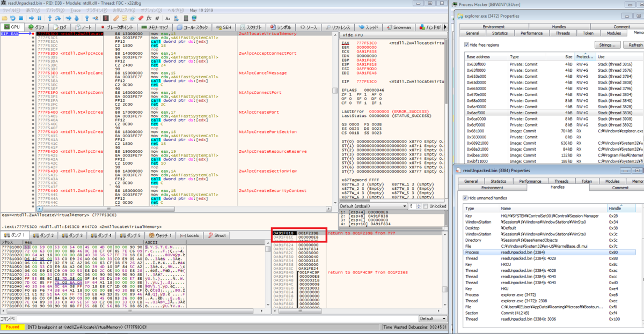Click the Trace over toolbar icon

[x=77, y=18]
